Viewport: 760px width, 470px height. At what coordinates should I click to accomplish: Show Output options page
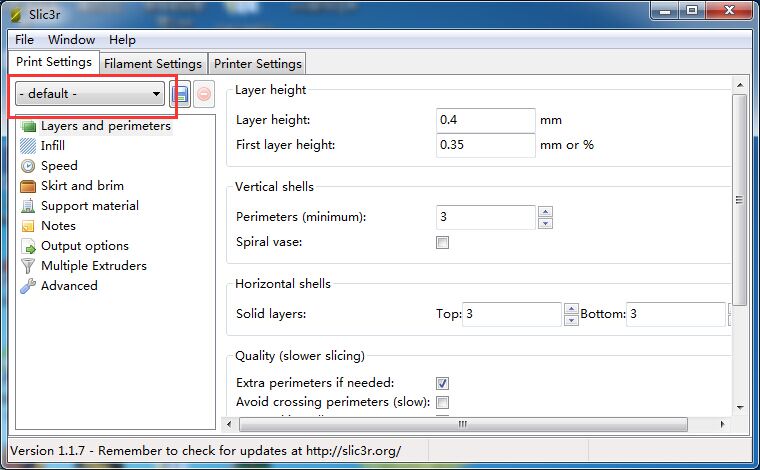tap(85, 246)
